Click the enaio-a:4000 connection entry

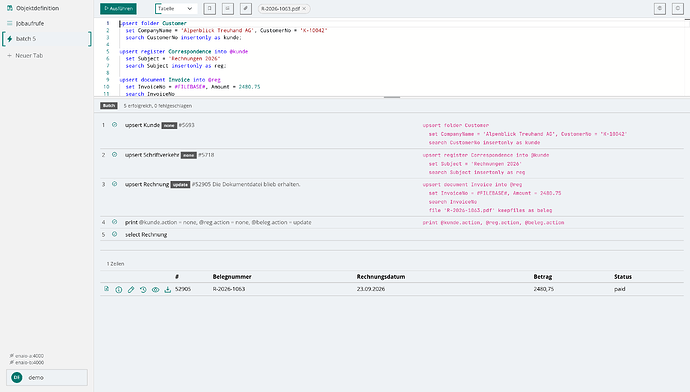pos(26,356)
